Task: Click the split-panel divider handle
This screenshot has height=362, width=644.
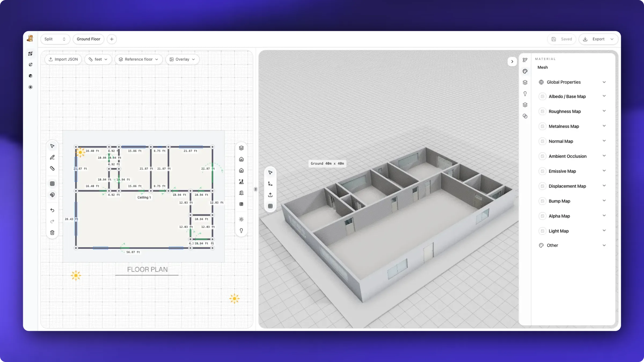Action: (256, 189)
